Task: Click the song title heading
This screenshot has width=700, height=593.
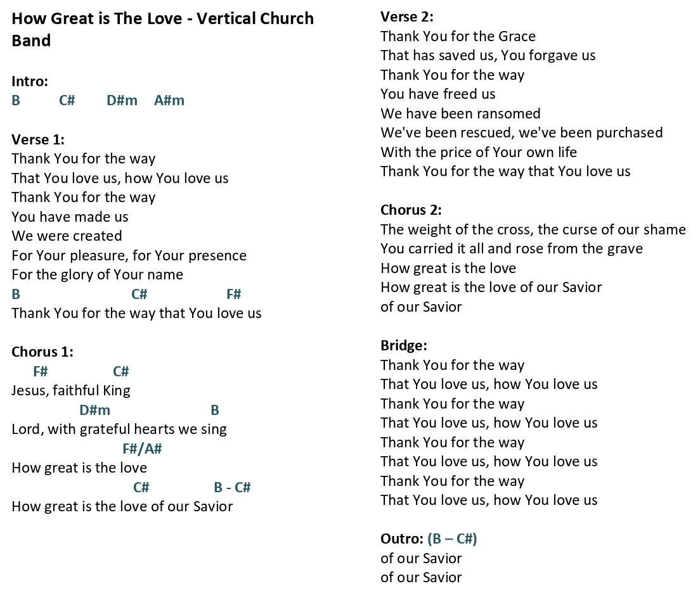Action: pos(162,29)
